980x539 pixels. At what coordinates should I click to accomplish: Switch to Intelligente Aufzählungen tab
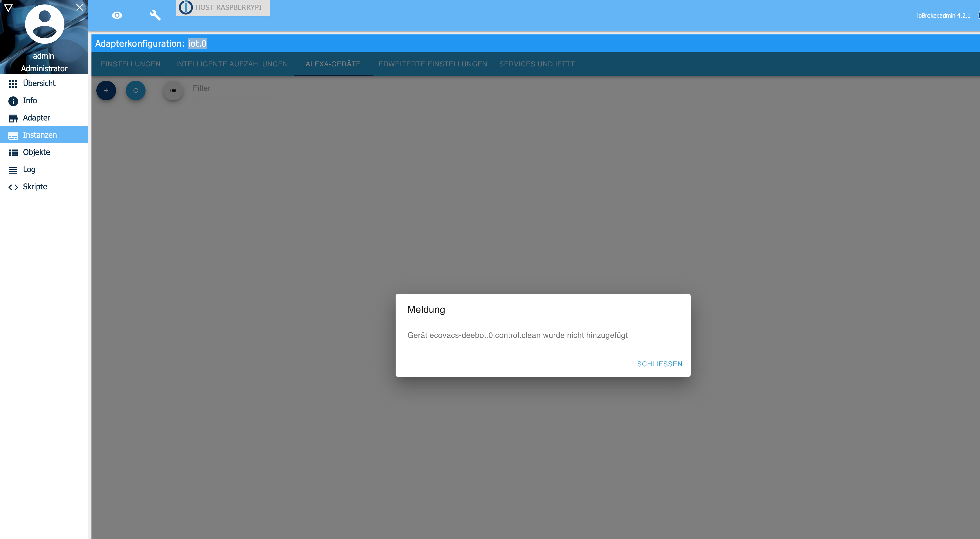pos(232,64)
